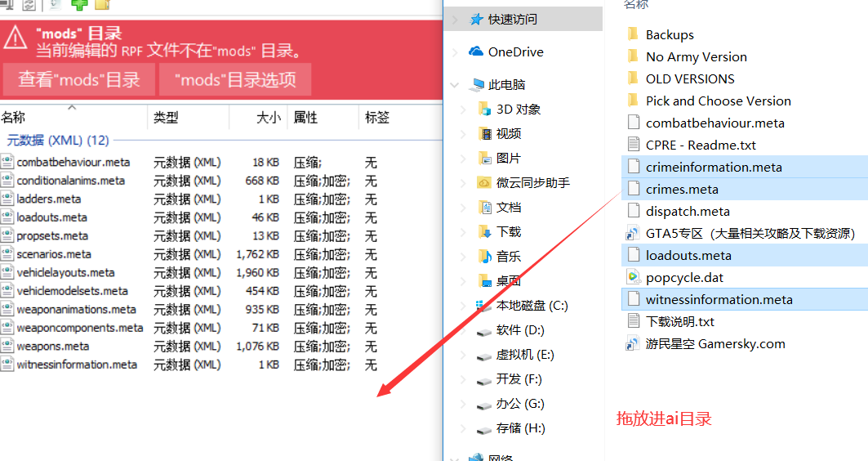Screen dimensions: 868x461
Task: Click scenarios.meta file icon
Action: [x=7, y=254]
